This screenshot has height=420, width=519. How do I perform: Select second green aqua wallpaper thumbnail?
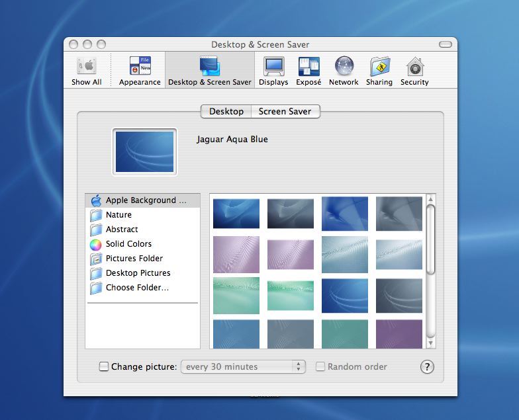point(291,296)
